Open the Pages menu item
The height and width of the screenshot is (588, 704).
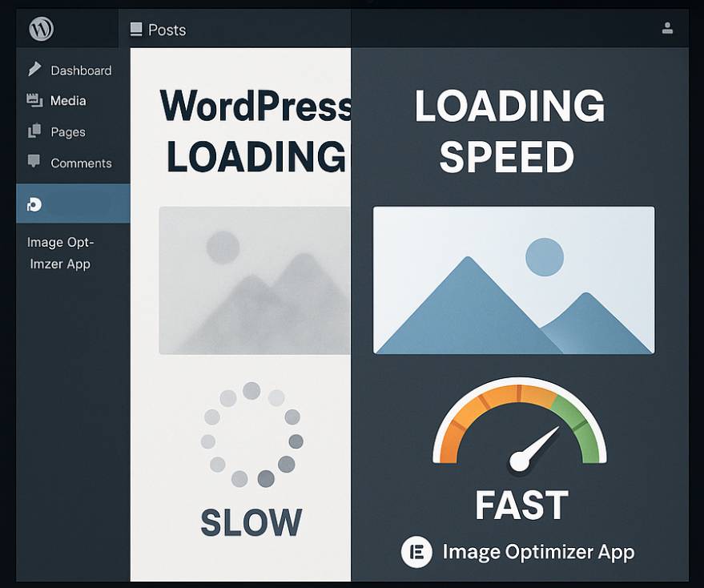coord(68,132)
